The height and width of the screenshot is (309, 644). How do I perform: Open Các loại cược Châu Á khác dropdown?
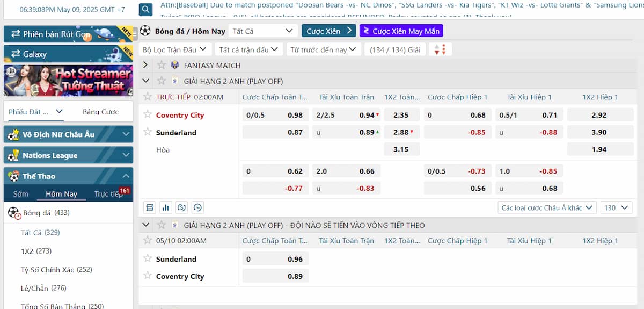(x=547, y=207)
